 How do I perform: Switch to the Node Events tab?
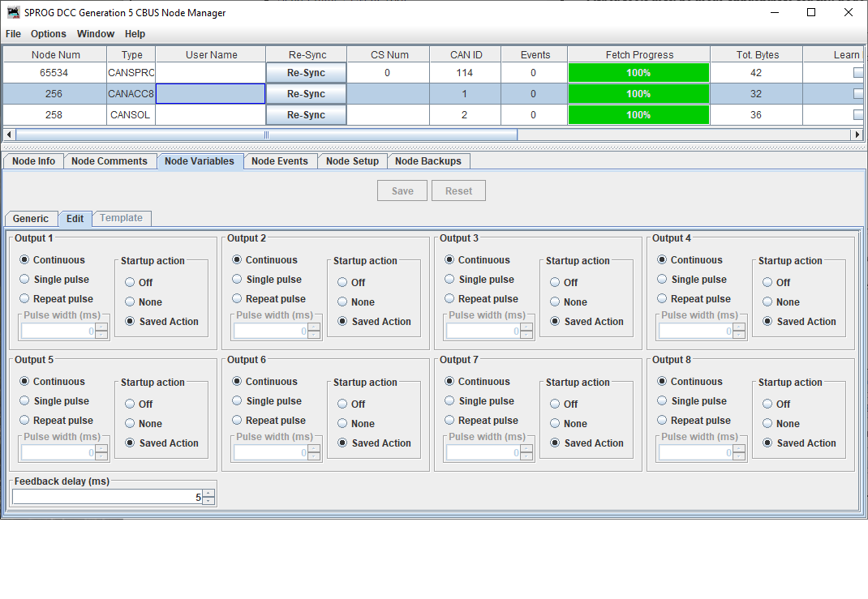(281, 160)
